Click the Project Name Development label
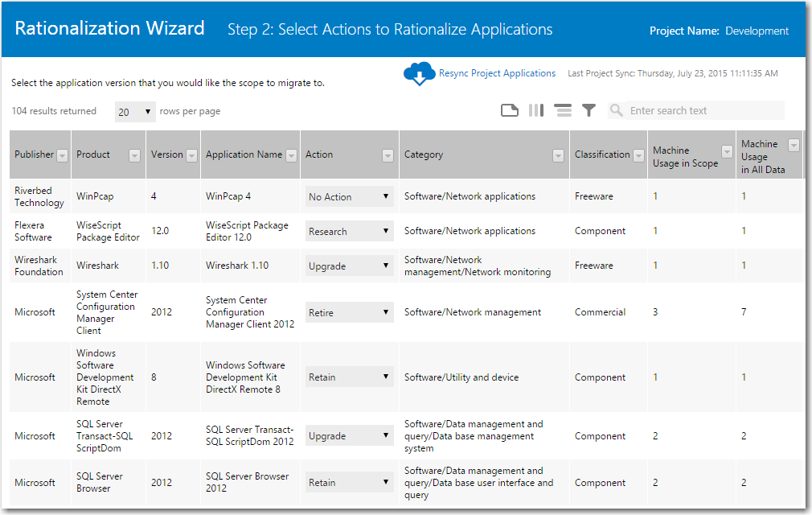This screenshot has height=515, width=812. 719,31
